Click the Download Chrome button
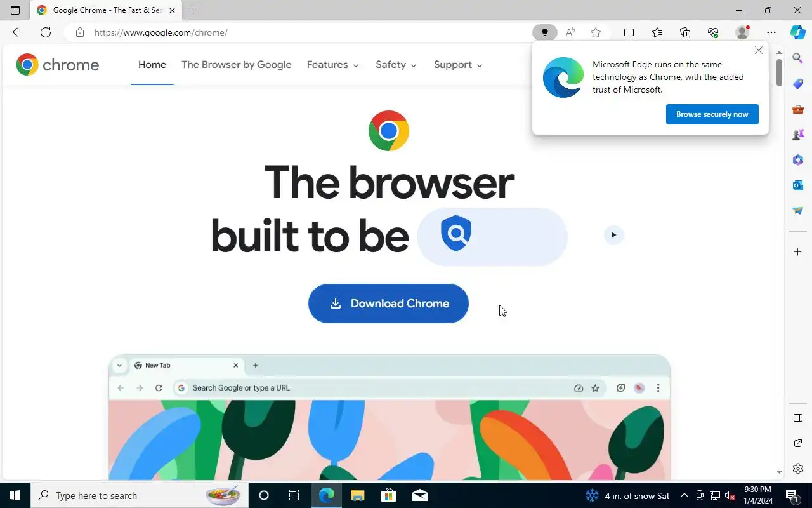 pyautogui.click(x=388, y=304)
